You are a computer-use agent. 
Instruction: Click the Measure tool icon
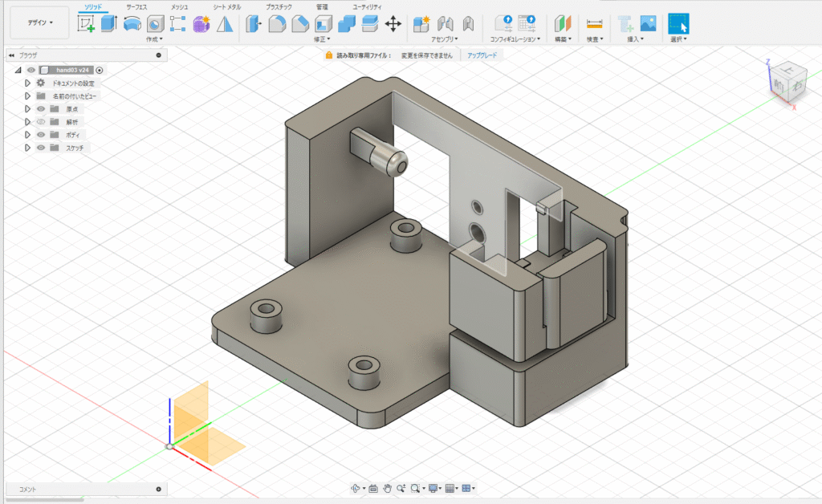pyautogui.click(x=594, y=23)
